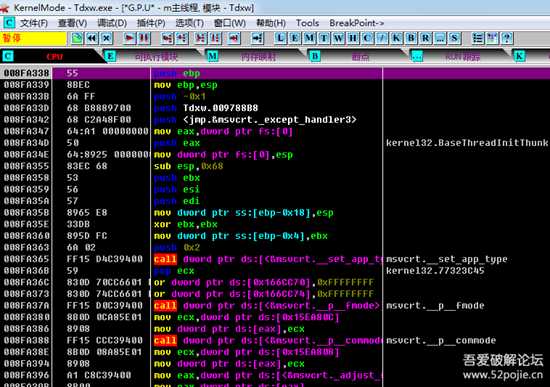Open the 调试(D) menu

pos(112,23)
